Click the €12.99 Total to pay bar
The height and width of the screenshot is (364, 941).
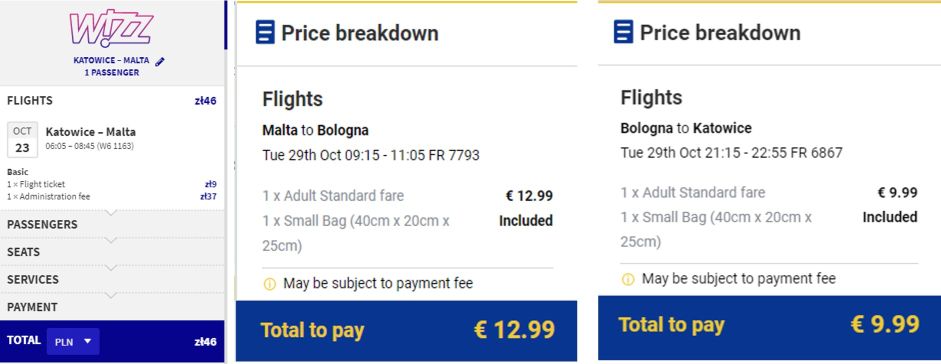tap(406, 330)
